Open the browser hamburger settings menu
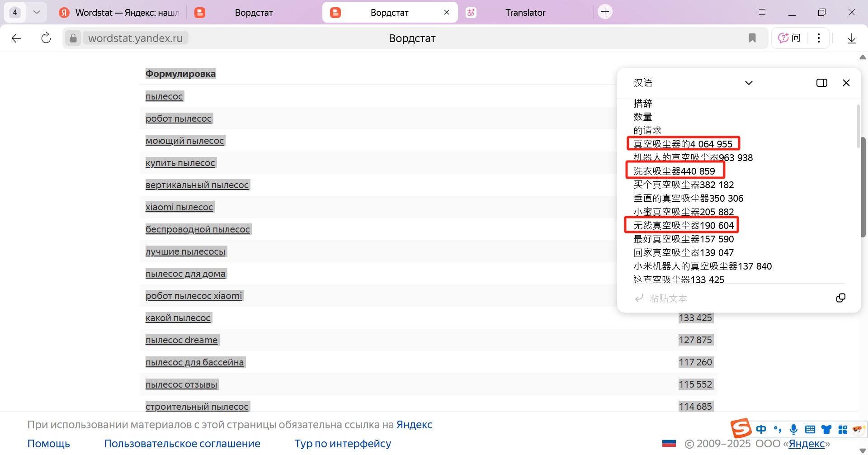The image size is (868, 455). coord(762,12)
